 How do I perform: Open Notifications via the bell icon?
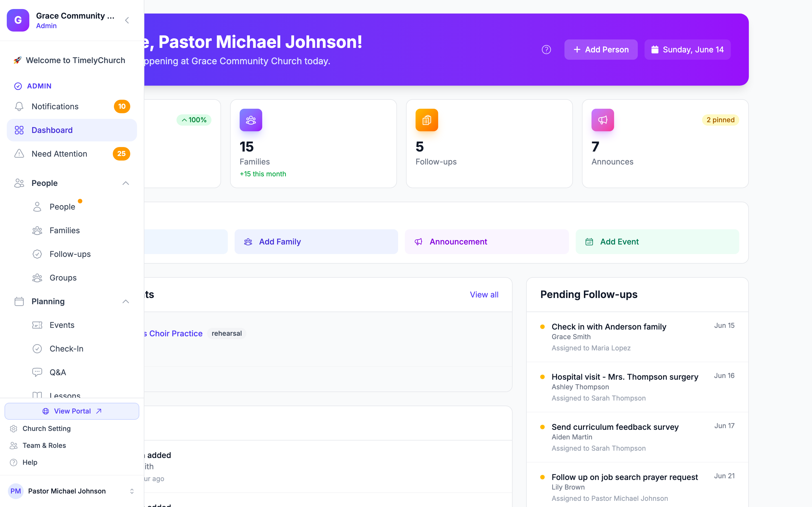(x=19, y=106)
